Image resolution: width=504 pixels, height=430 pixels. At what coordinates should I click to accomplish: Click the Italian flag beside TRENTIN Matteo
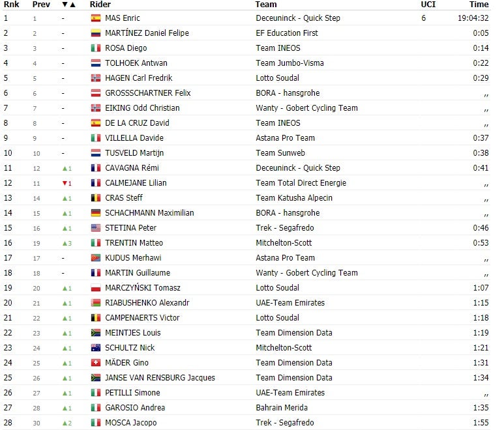[95, 243]
